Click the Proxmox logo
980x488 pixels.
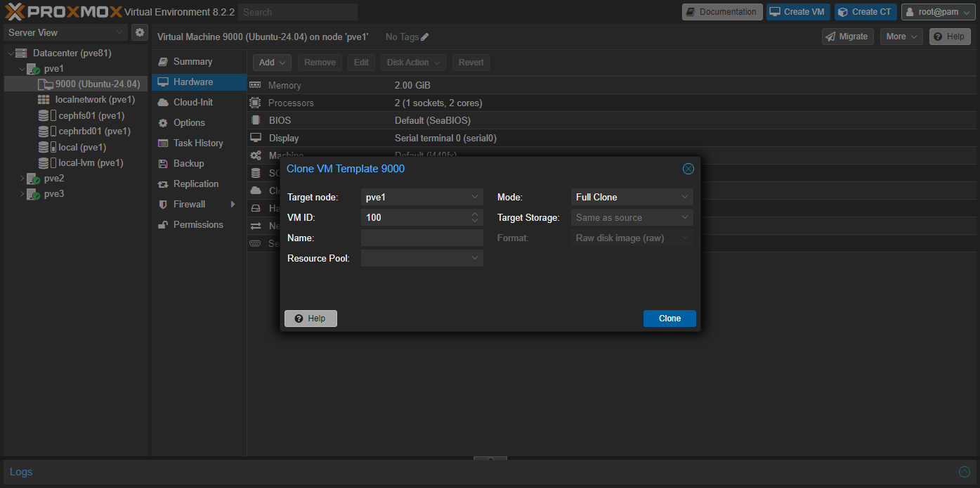point(63,11)
